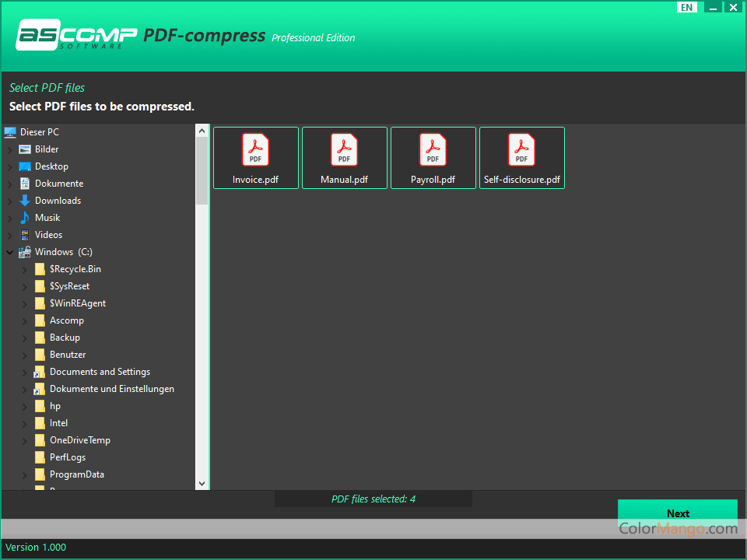Image resolution: width=747 pixels, height=560 pixels.
Task: Click the Backup folder icon
Action: [x=40, y=338]
